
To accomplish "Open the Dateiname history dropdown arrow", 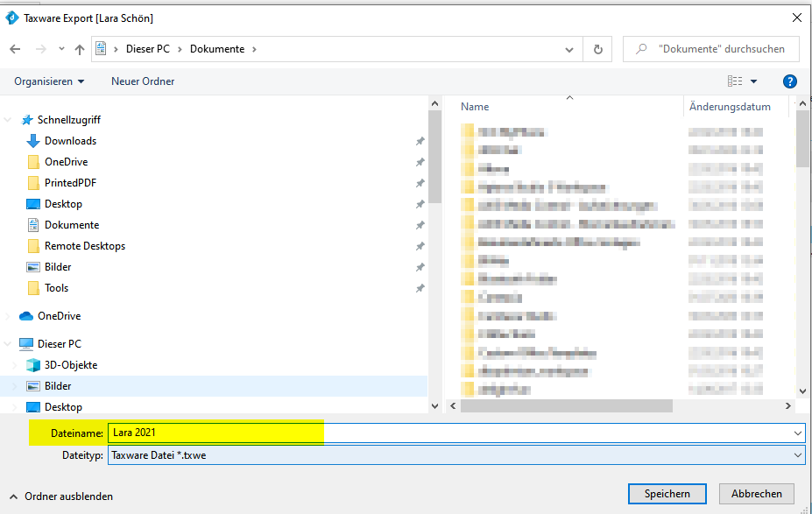I will pos(797,433).
